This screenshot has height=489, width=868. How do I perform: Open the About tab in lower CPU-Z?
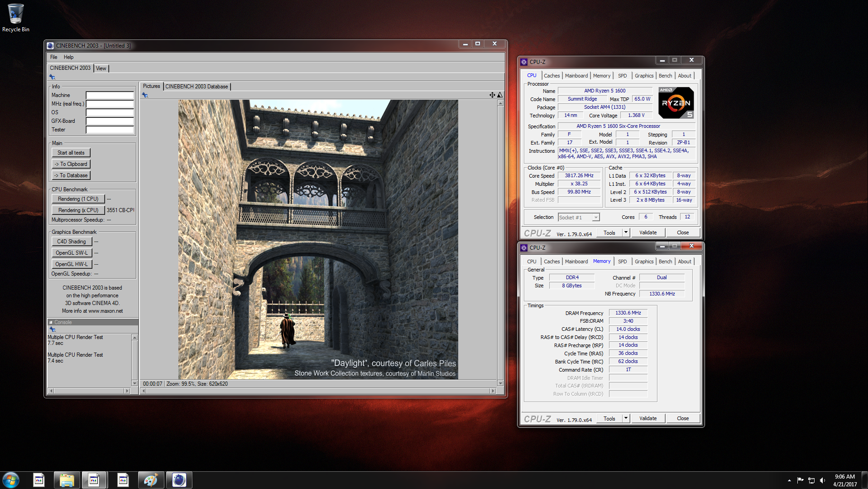coord(684,261)
